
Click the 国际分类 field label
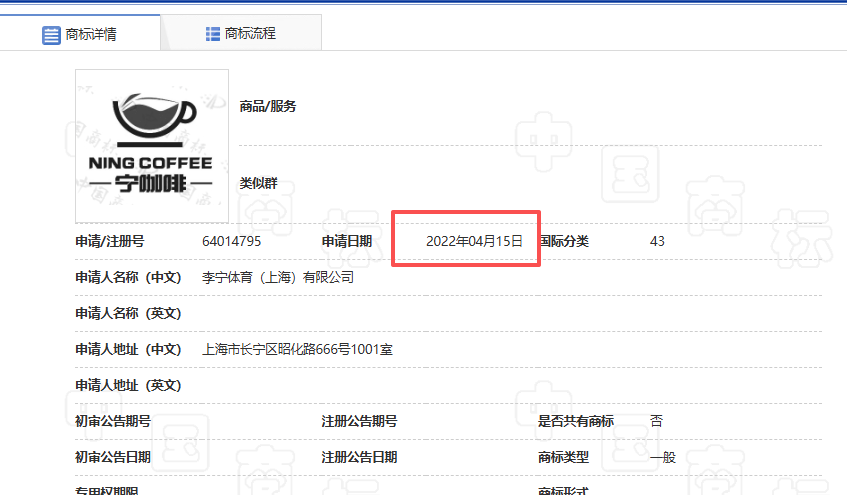[x=564, y=241]
